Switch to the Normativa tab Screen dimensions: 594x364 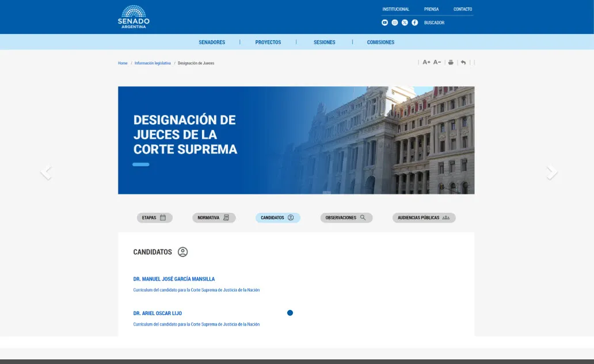(214, 218)
